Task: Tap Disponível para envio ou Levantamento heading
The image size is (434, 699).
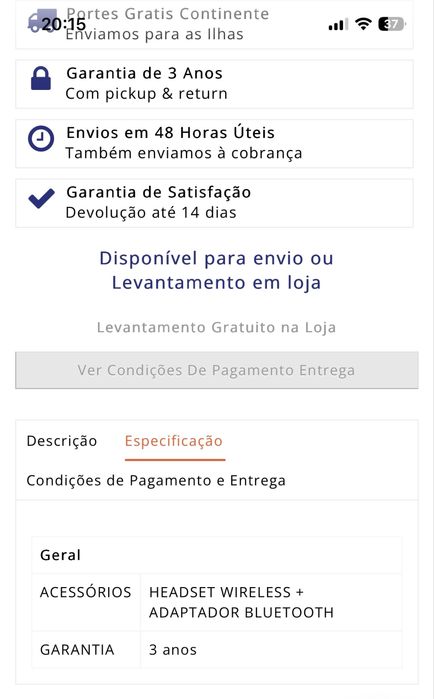Action: point(217,270)
